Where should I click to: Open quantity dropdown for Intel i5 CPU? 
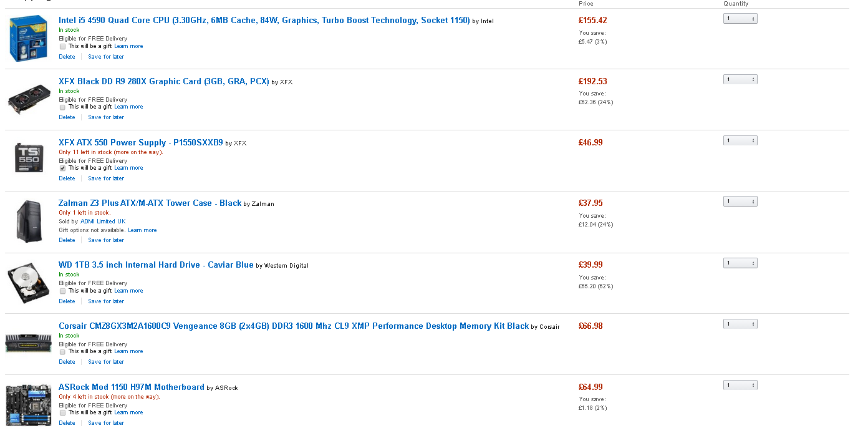pos(740,19)
